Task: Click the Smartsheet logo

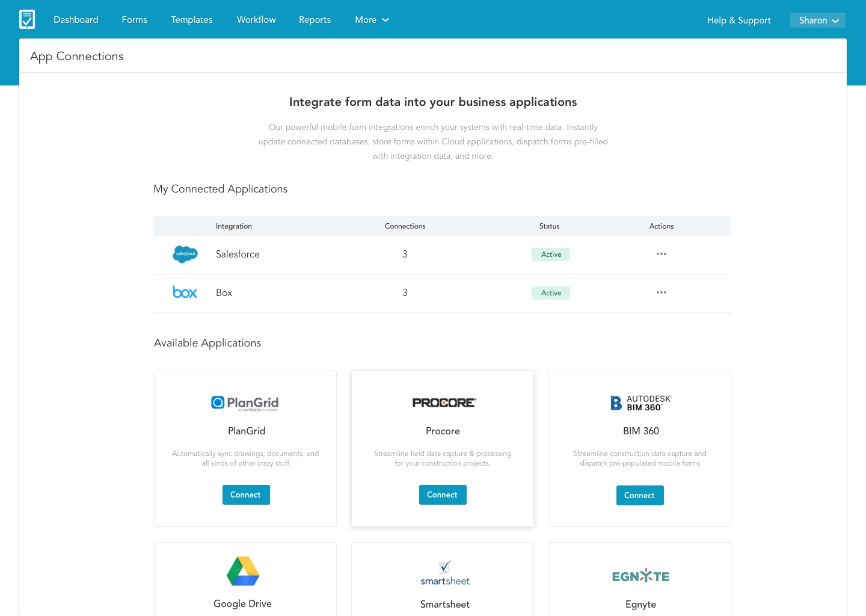Action: tap(445, 573)
